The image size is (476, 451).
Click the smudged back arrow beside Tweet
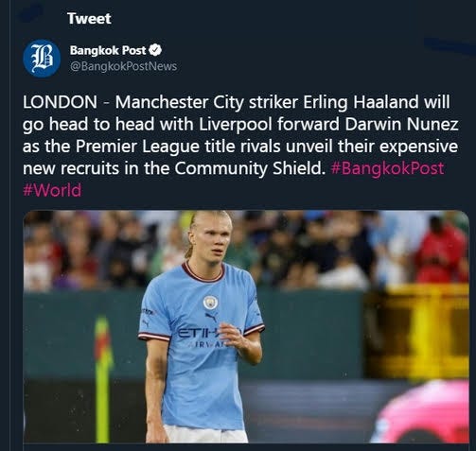tap(31, 12)
